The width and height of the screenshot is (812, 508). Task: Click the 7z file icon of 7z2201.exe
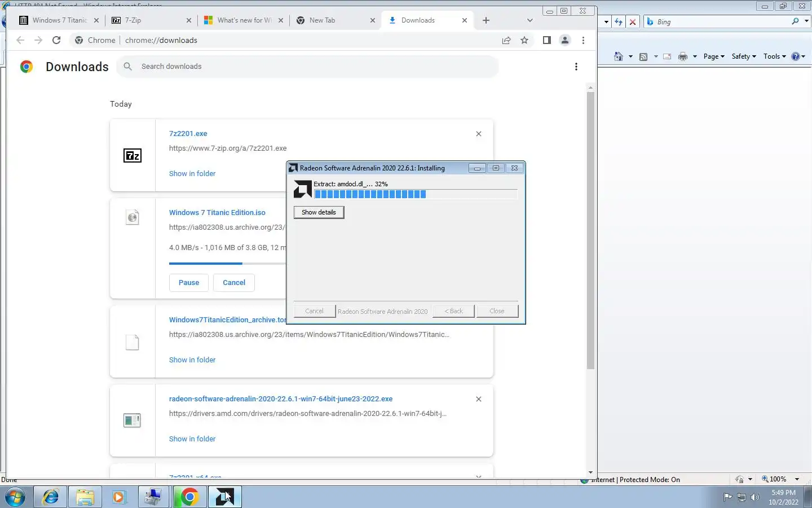click(133, 156)
